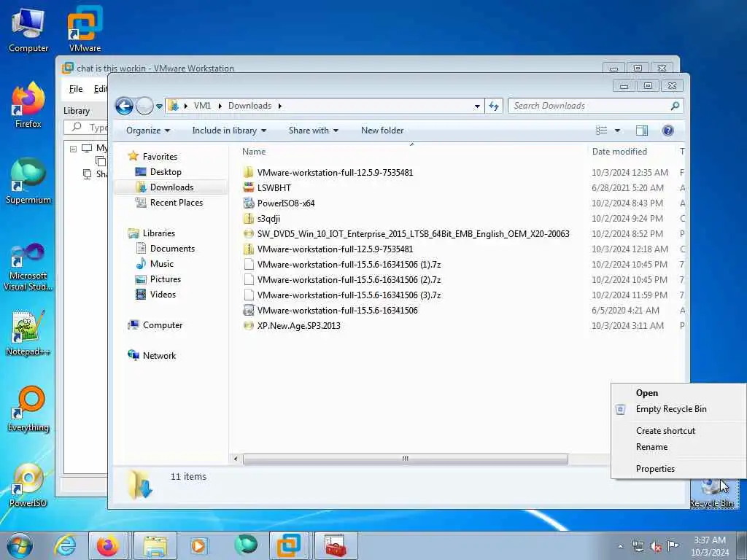Open the Computer desktop icon
This screenshot has width=747, height=560.
[28, 29]
